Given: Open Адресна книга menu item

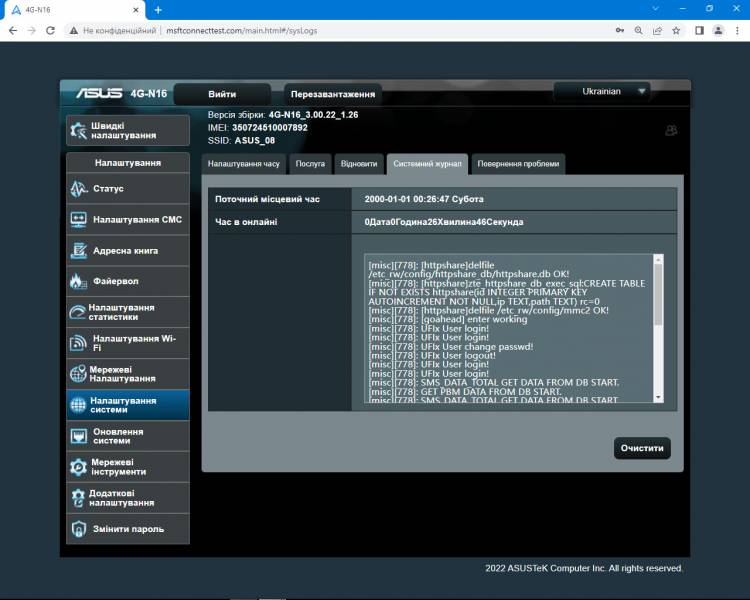Looking at the screenshot, I should coord(128,251).
